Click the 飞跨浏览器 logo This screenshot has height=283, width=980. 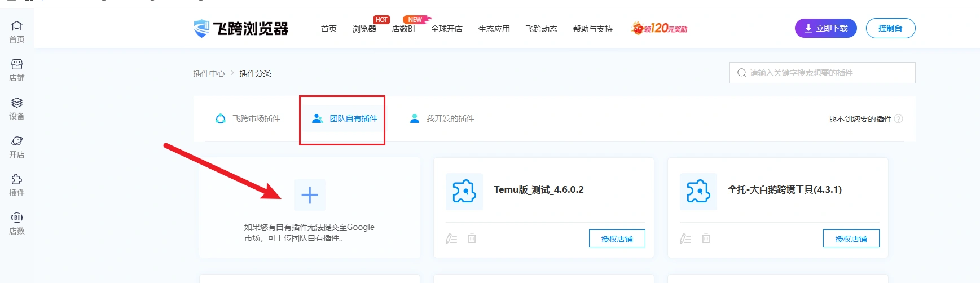pos(241,28)
